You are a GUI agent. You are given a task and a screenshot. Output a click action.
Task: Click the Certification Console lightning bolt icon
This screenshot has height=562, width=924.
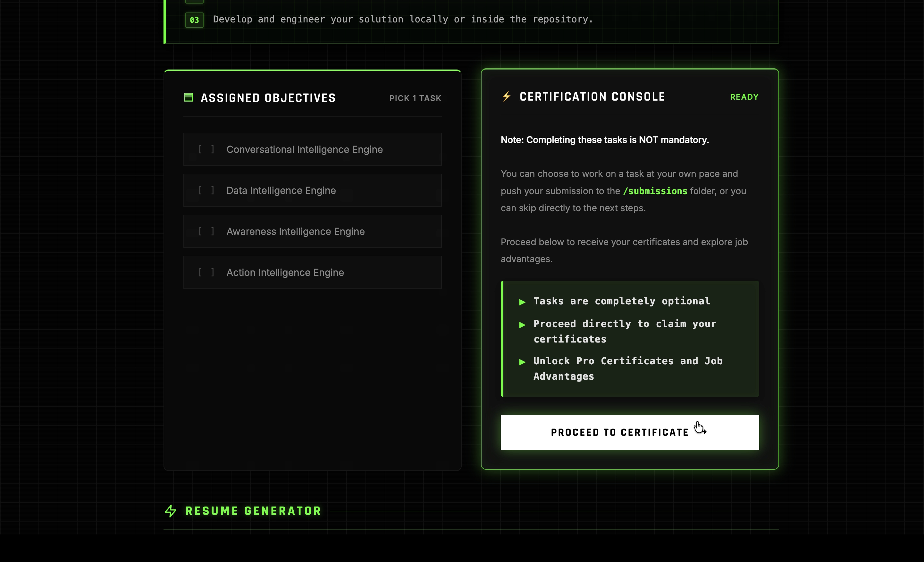pos(506,97)
